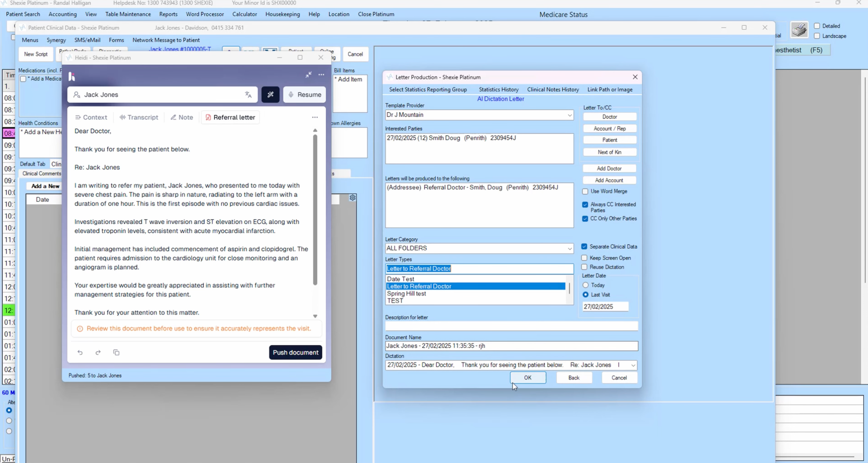Click the translate language icon in patient field

tap(248, 94)
